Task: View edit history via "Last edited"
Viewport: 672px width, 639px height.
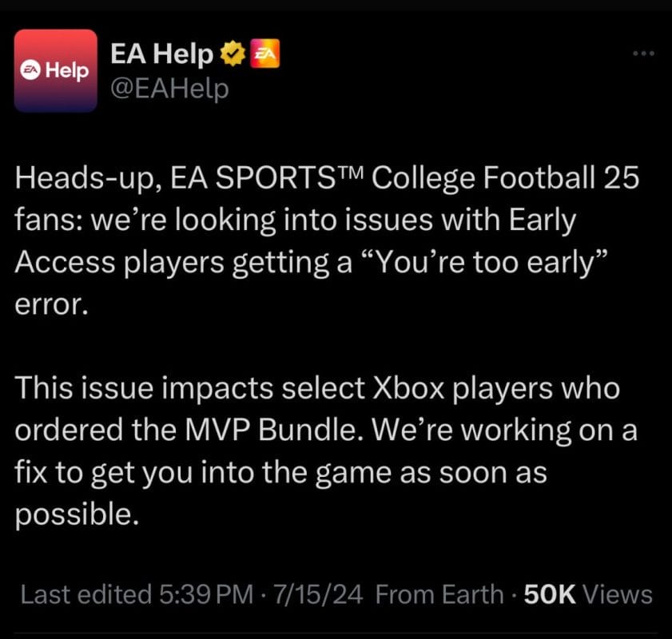Action: click(x=85, y=594)
